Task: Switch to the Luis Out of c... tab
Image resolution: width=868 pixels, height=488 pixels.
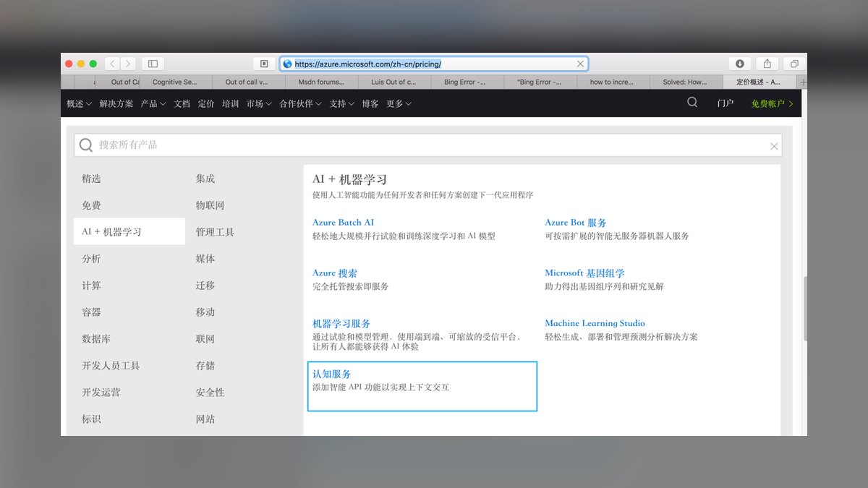Action: pyautogui.click(x=395, y=82)
